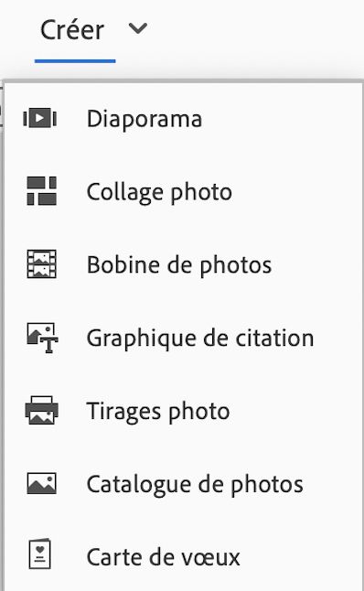364x591 pixels.
Task: Select the Diaporama menu entry text
Action: click(x=145, y=119)
